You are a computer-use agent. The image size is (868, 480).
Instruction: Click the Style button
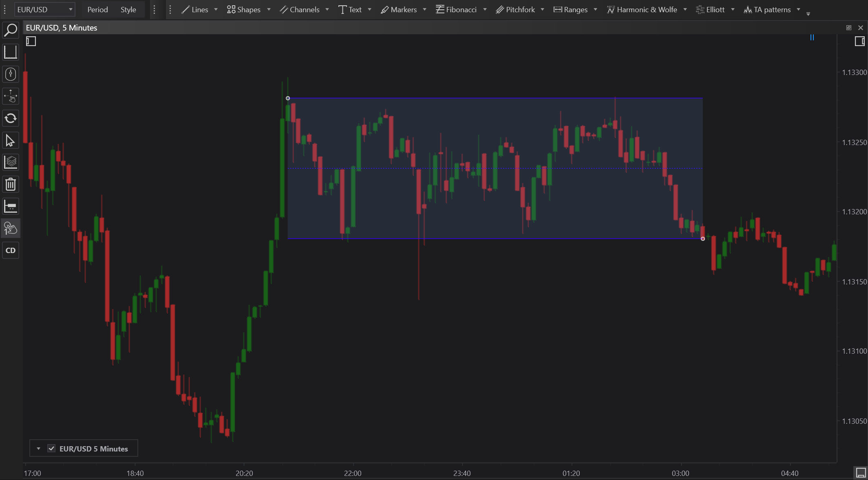click(x=128, y=9)
